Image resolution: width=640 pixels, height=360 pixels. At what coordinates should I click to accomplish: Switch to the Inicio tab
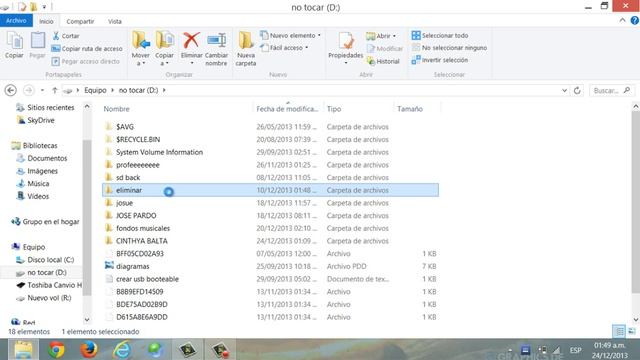click(46, 21)
